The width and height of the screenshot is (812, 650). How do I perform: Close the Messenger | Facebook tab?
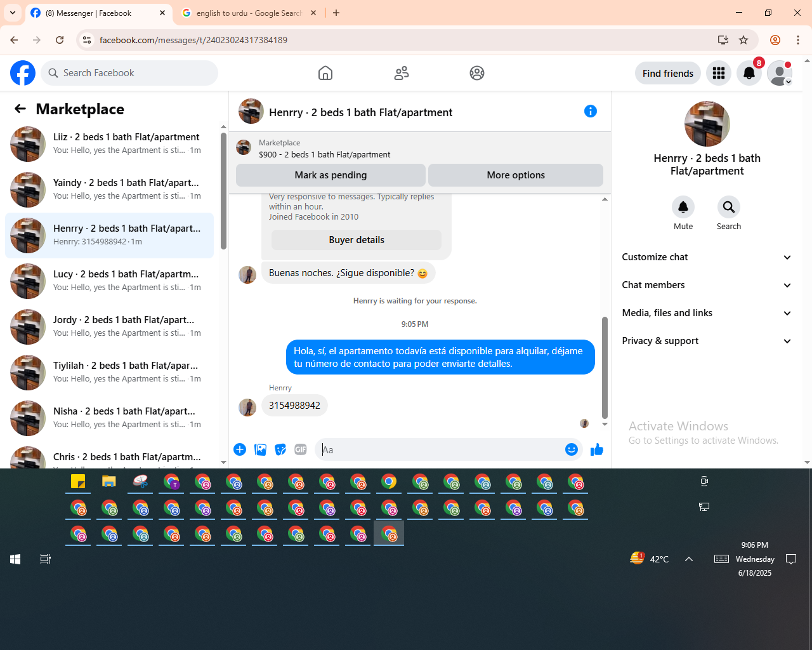tap(162, 13)
